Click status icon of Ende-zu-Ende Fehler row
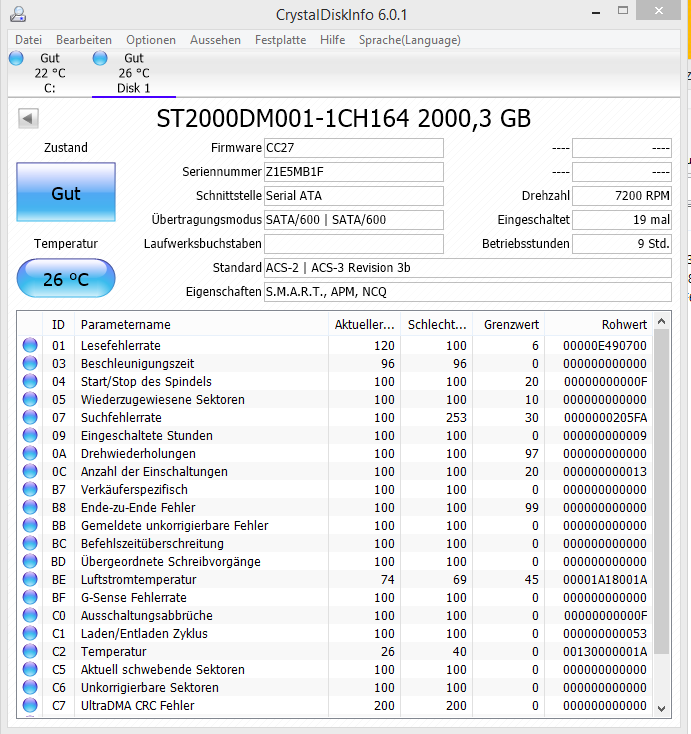Screen dimensions: 691x734 click(x=30, y=507)
